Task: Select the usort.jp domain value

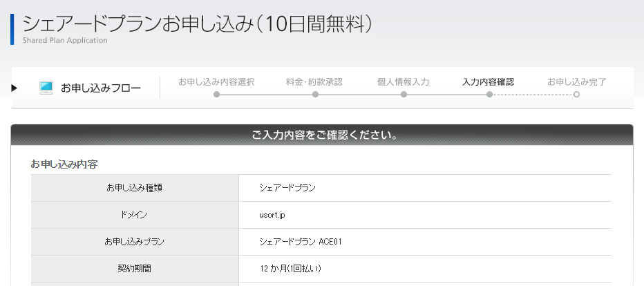Action: tap(272, 215)
